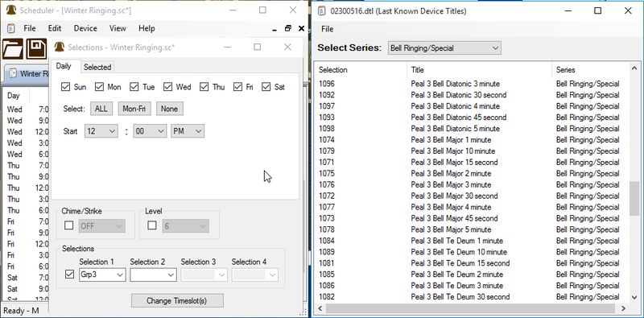The width and height of the screenshot is (644, 318).
Task: Click the bell icon in Selections title bar
Action: pos(60,47)
